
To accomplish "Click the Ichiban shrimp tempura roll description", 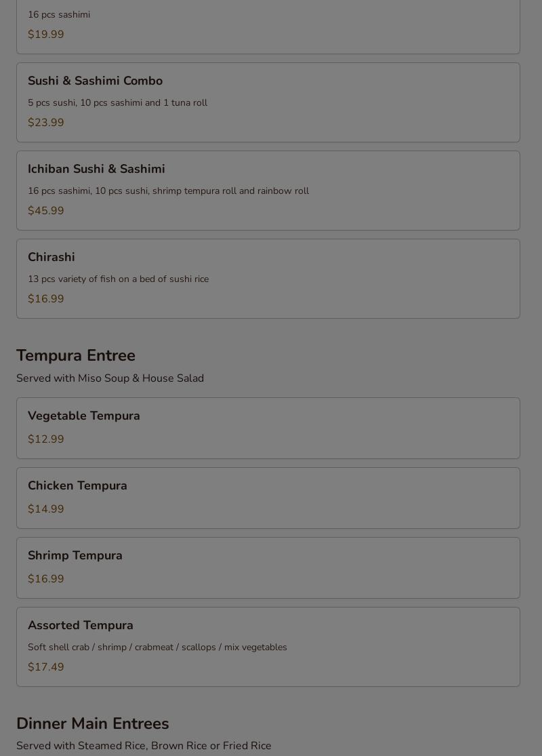I will tap(168, 191).
